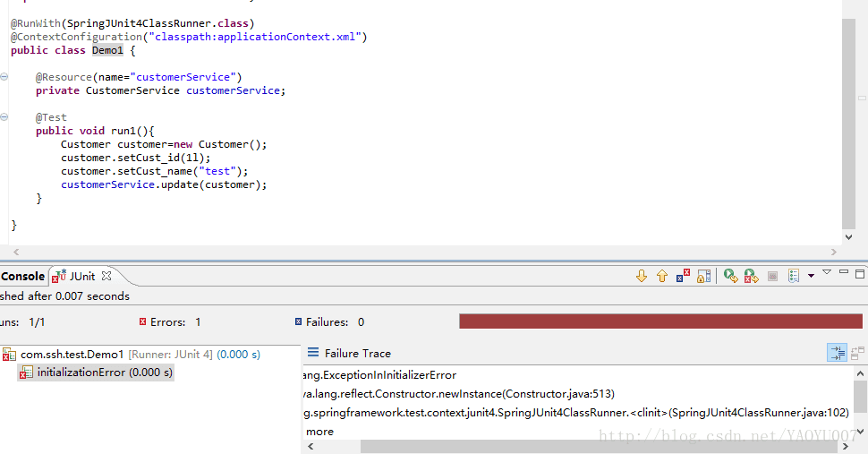
Task: Click the editor vertical scrollbar thumb
Action: [x=848, y=124]
